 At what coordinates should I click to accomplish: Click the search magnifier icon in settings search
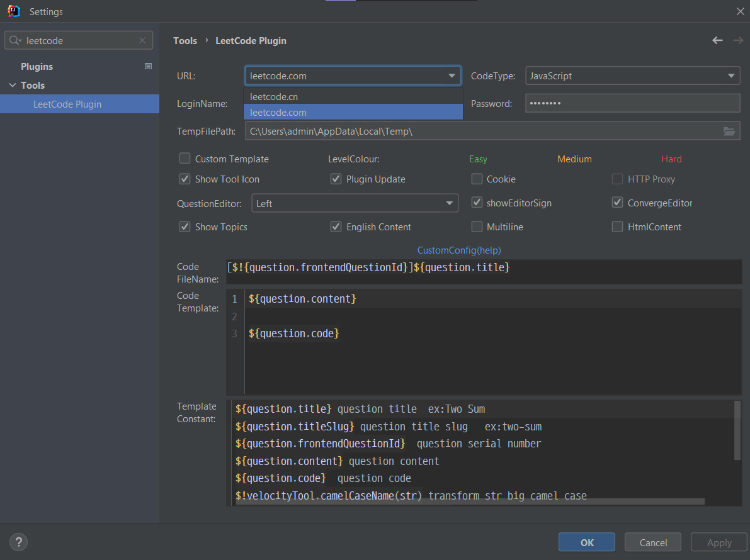pos(15,41)
